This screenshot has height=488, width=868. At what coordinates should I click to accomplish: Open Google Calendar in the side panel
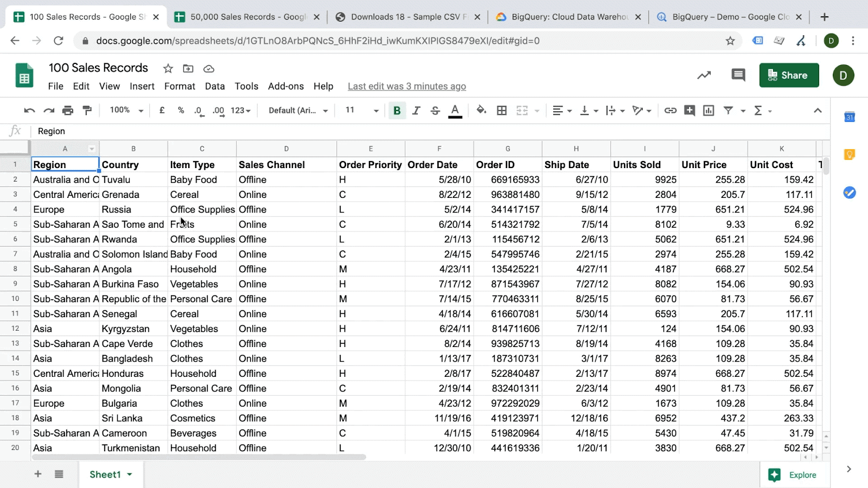coord(849,117)
